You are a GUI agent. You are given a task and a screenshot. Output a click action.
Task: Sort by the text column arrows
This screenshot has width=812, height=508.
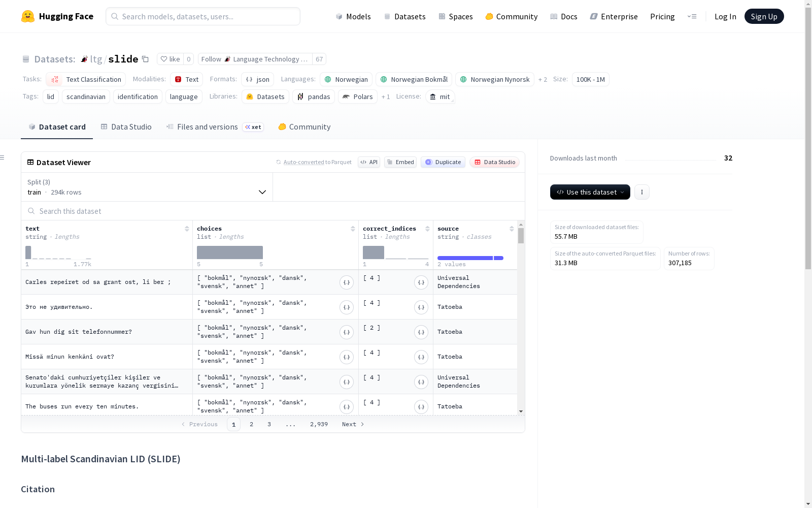tap(187, 229)
